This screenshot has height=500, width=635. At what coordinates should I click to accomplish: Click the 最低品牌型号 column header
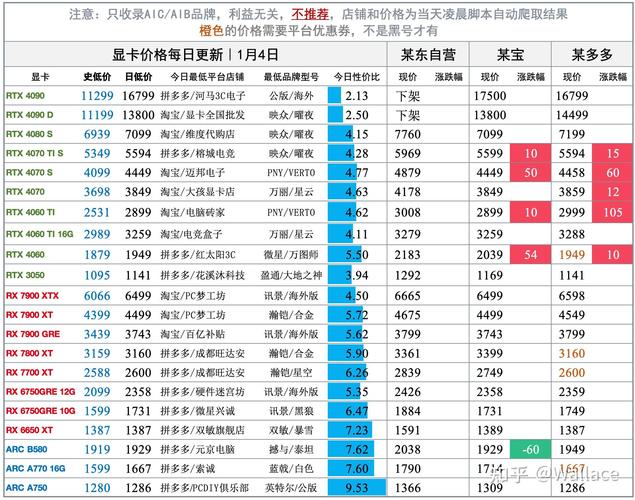click(x=291, y=77)
